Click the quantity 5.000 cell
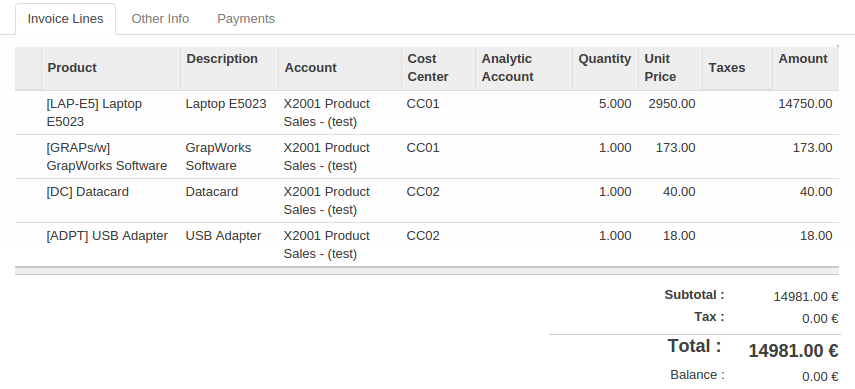 pyautogui.click(x=605, y=112)
